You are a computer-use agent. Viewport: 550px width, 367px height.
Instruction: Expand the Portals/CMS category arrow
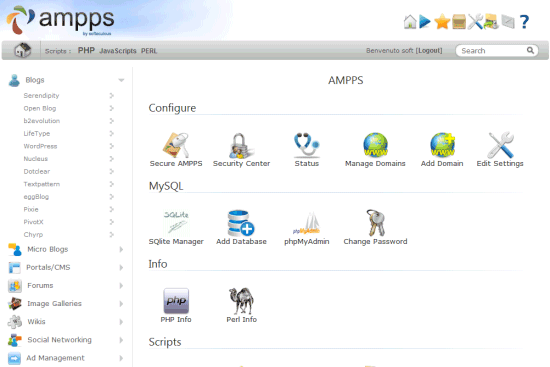[121, 268]
